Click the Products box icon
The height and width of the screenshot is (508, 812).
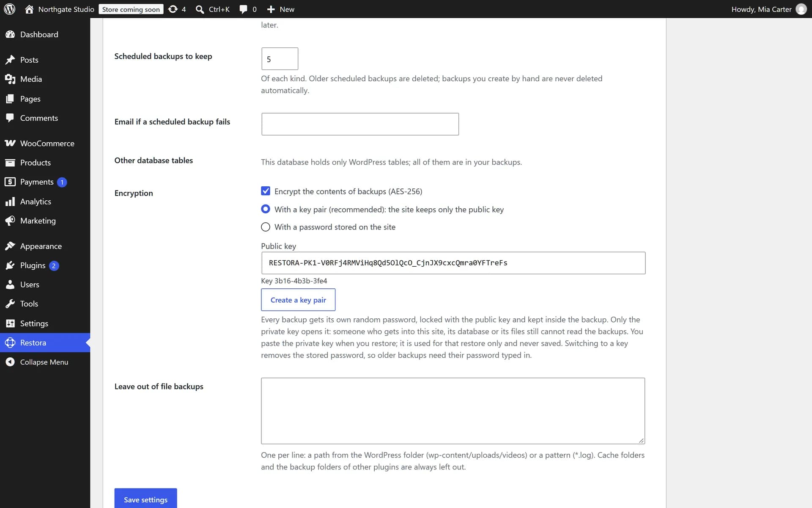[x=10, y=163]
